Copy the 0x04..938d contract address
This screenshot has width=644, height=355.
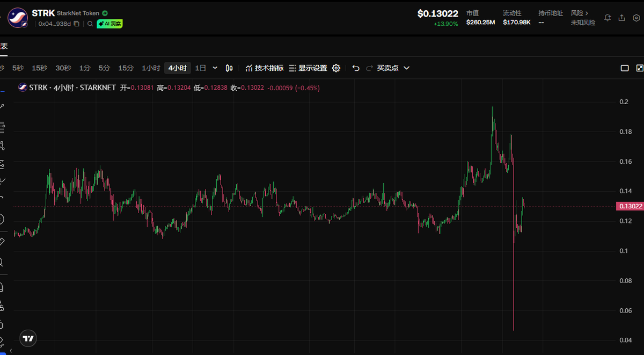77,24
